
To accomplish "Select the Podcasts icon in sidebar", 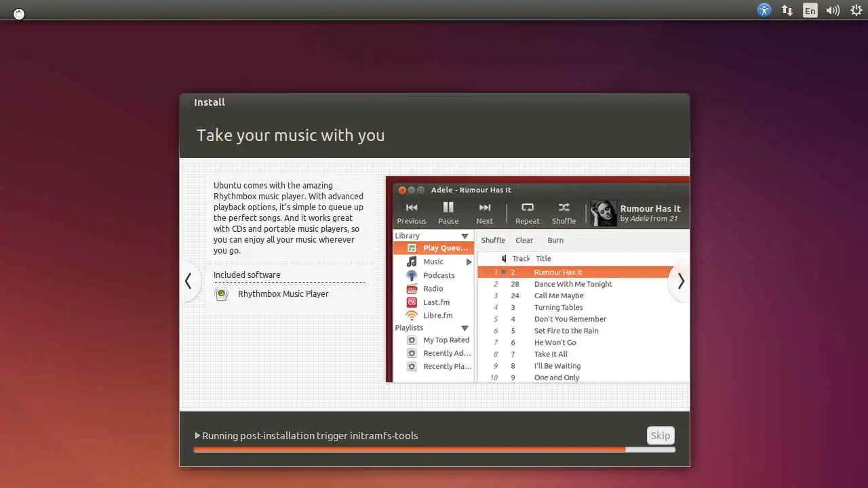I will (412, 275).
